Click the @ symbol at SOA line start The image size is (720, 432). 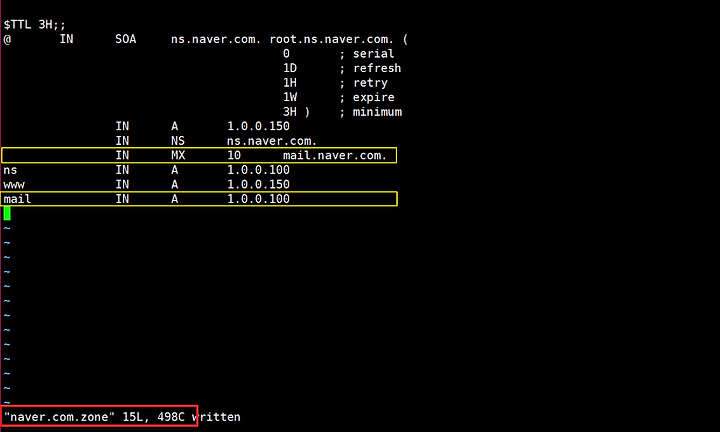[x=7, y=39]
